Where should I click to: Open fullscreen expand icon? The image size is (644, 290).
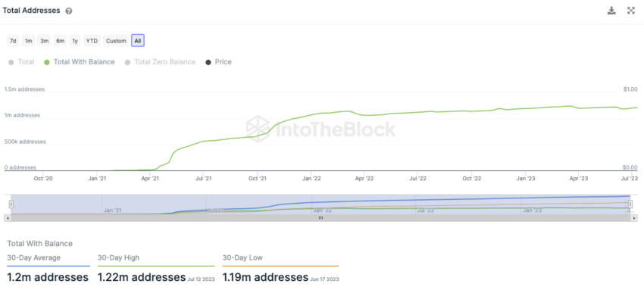point(631,11)
